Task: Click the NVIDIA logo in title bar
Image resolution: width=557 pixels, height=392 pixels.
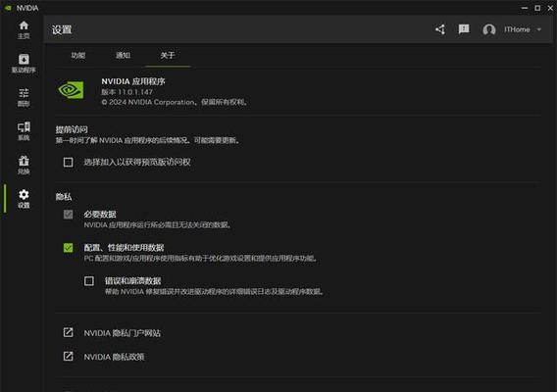Action: coord(8,8)
